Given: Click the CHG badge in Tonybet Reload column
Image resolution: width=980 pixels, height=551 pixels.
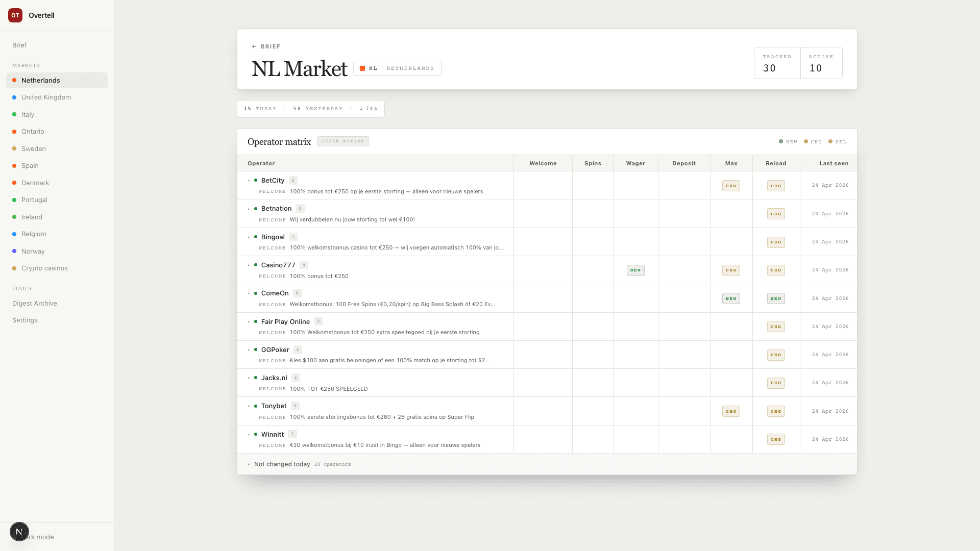Looking at the screenshot, I should coord(776,411).
